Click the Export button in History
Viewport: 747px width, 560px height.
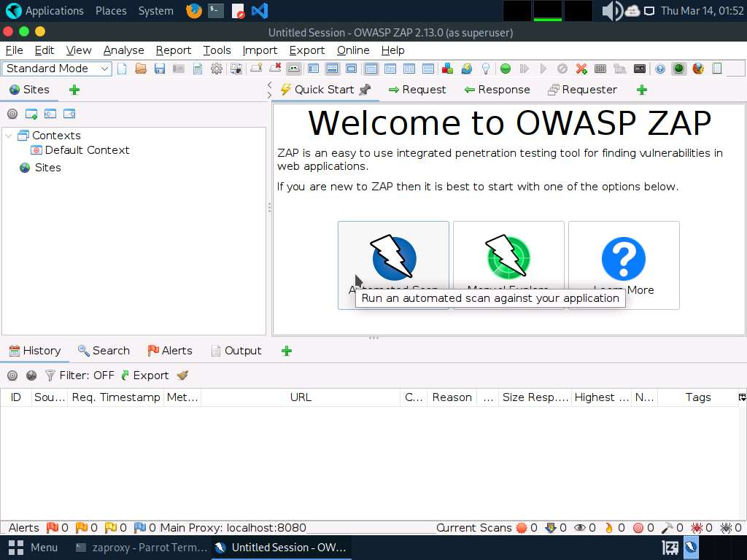point(144,376)
